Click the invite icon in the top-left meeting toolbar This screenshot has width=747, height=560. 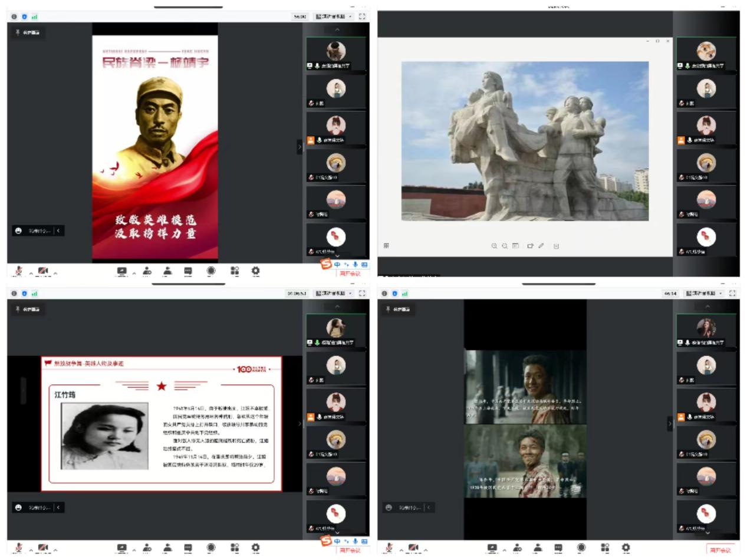tap(147, 271)
